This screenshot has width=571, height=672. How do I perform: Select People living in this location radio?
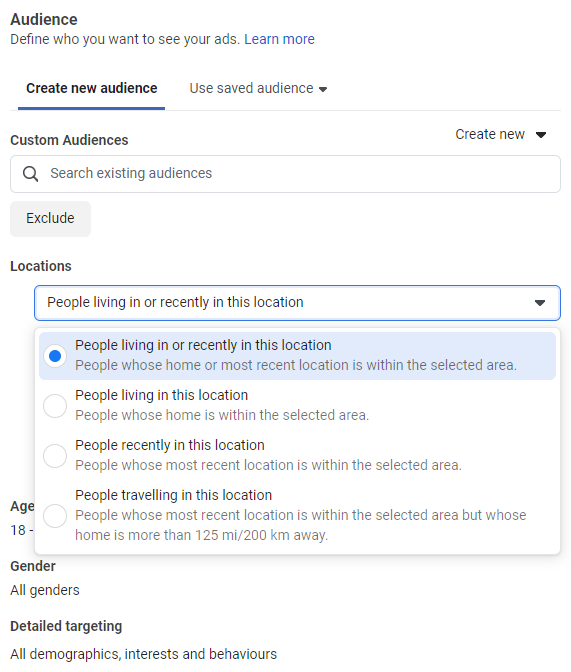coord(55,405)
